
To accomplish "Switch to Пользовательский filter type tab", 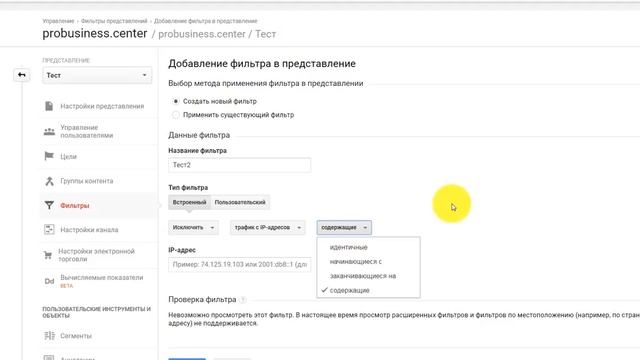I will coord(240,202).
